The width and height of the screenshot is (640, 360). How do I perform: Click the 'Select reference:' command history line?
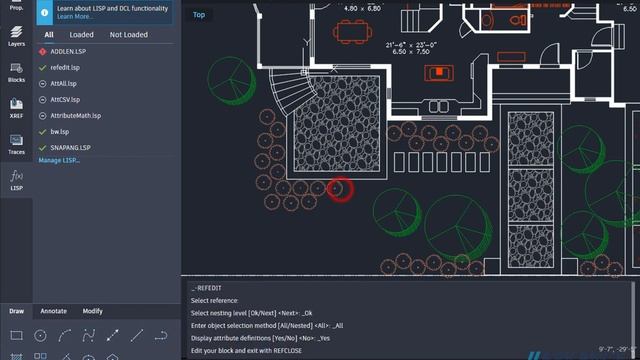tap(214, 301)
